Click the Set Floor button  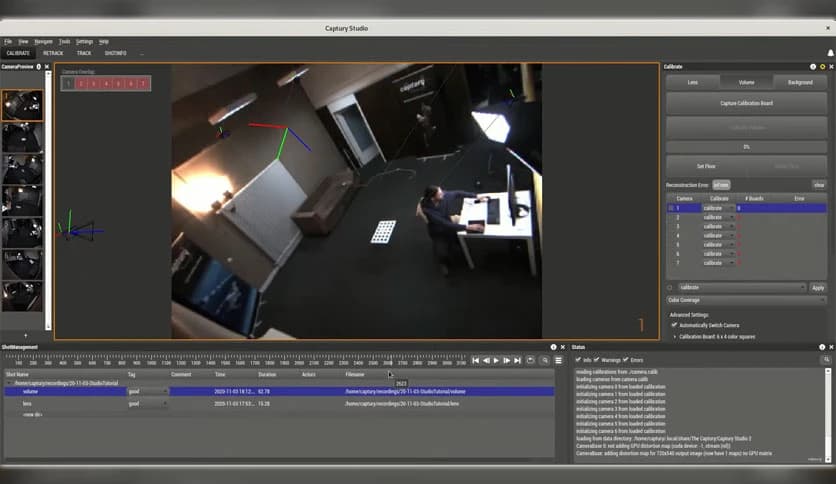(x=706, y=166)
